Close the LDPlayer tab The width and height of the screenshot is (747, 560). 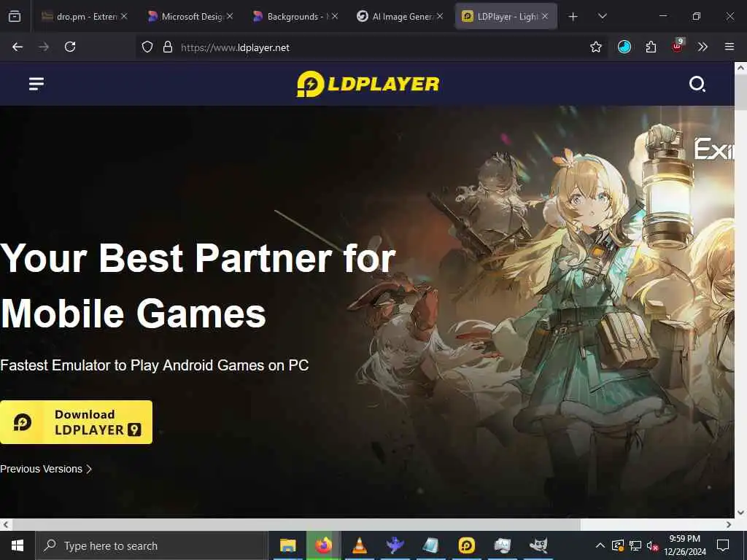pyautogui.click(x=545, y=16)
